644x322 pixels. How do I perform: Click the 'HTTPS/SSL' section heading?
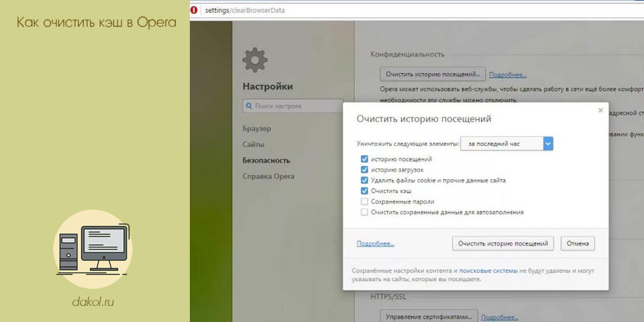coord(388,296)
